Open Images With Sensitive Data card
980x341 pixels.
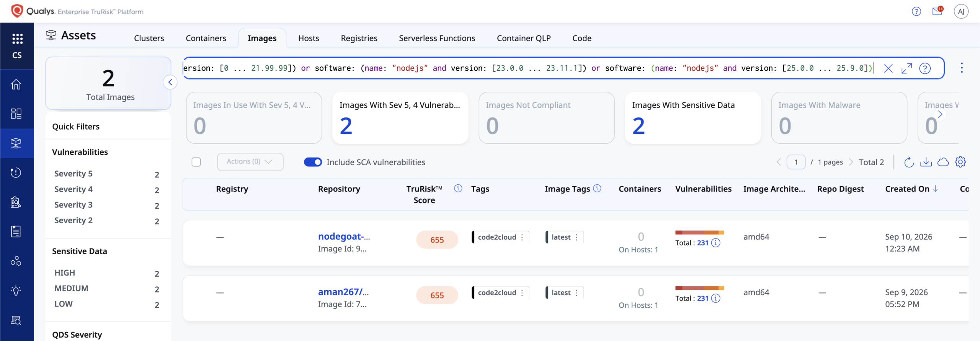pyautogui.click(x=693, y=118)
